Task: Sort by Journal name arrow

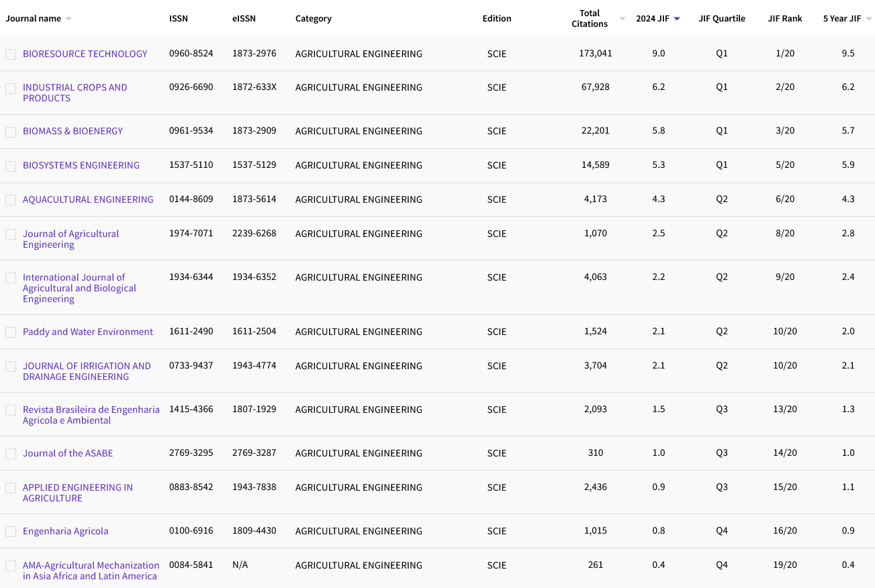Action: coord(68,19)
